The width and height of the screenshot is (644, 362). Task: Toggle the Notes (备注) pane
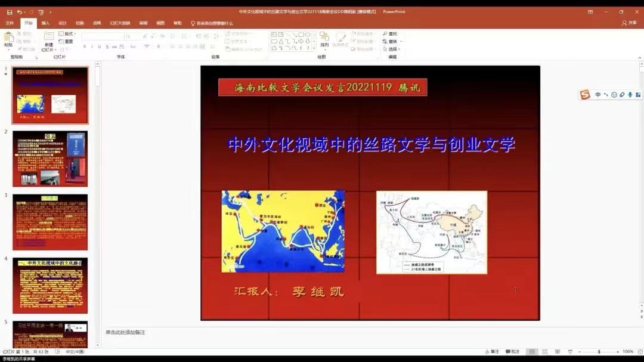pos(492,352)
